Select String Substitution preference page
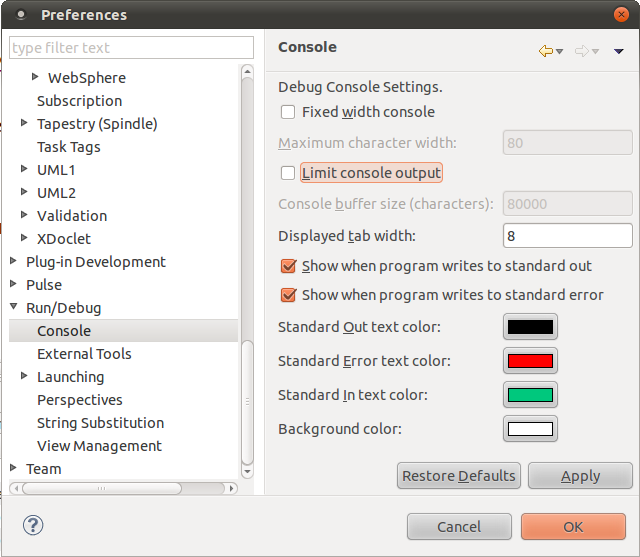The height and width of the screenshot is (557, 640). pyautogui.click(x=100, y=423)
